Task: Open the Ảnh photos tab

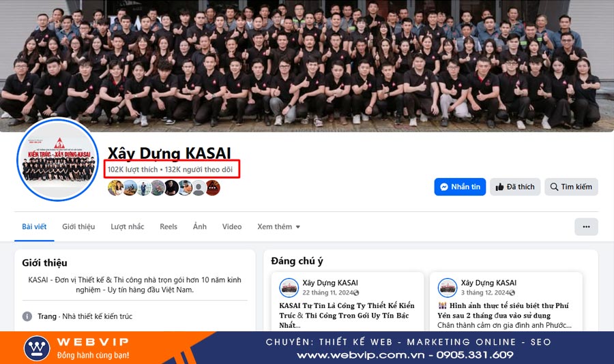Action: (x=200, y=226)
